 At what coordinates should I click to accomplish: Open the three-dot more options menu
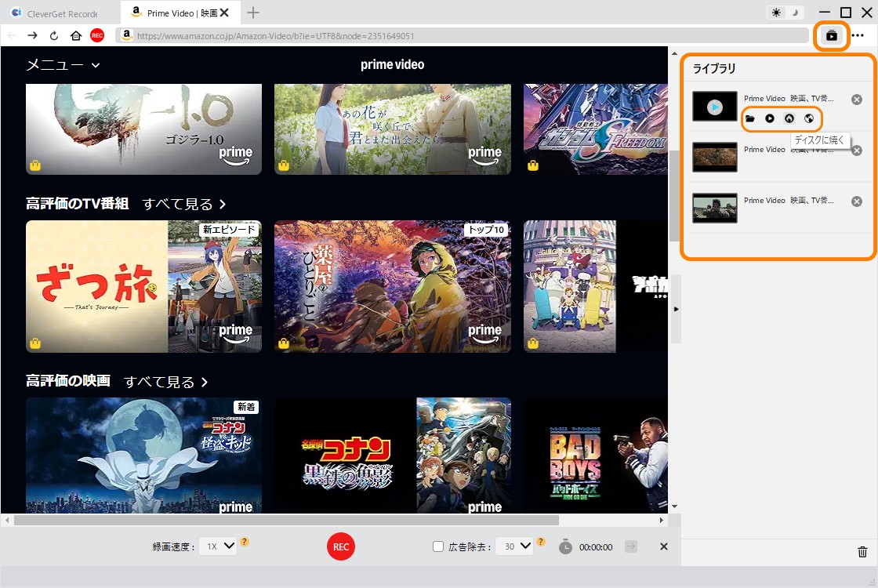(858, 35)
